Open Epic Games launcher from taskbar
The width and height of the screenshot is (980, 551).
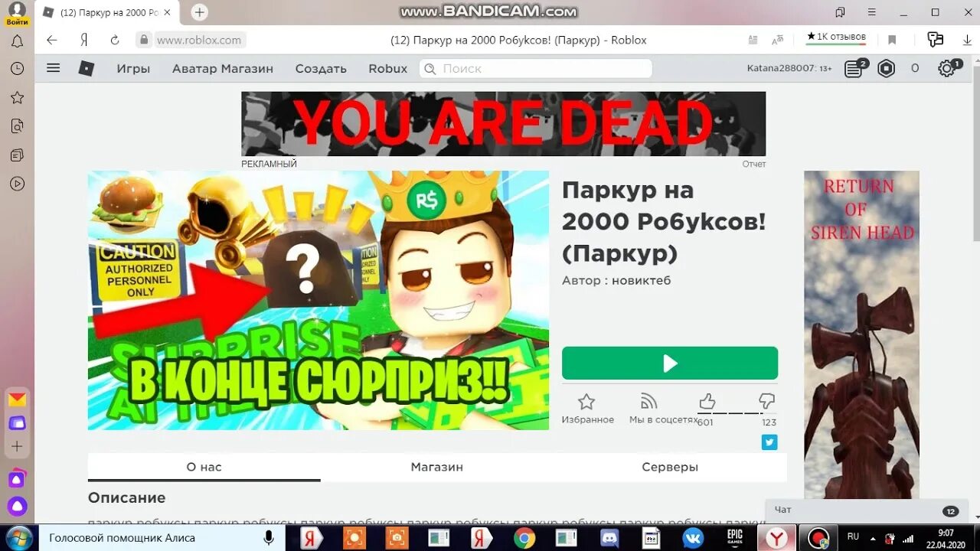tap(735, 538)
